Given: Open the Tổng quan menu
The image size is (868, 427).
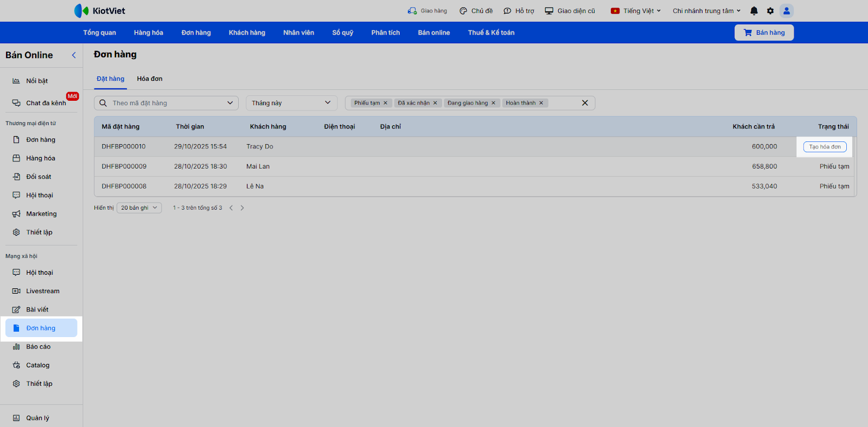Looking at the screenshot, I should point(100,33).
